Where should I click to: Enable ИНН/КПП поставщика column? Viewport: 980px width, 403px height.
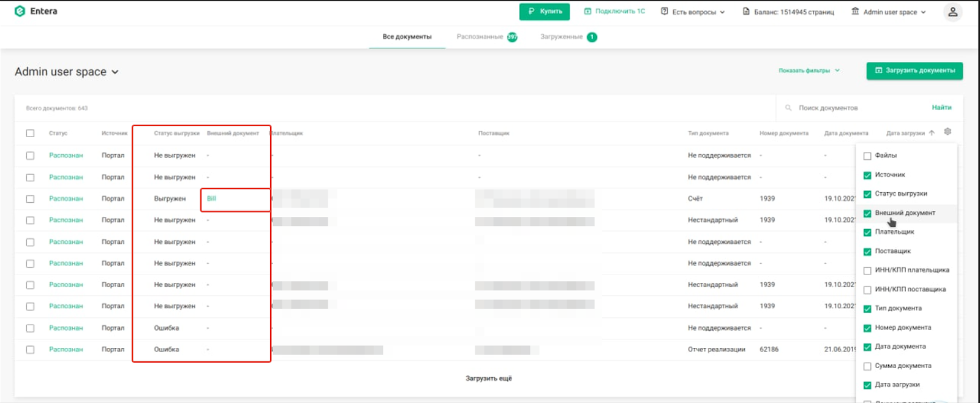pos(867,290)
